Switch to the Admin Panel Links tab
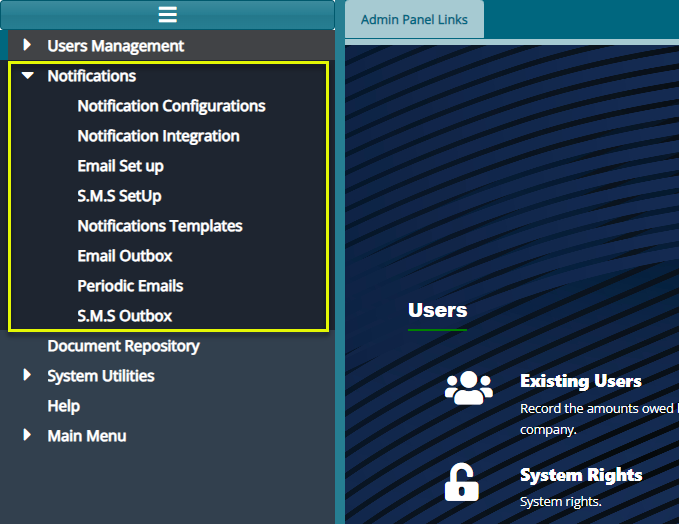 click(414, 20)
